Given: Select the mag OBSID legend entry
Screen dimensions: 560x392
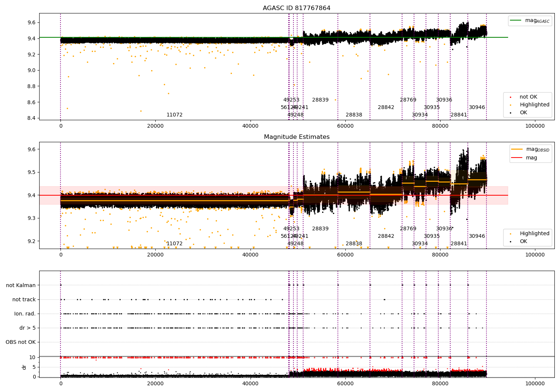Looking at the screenshot, I should pyautogui.click(x=531, y=149).
